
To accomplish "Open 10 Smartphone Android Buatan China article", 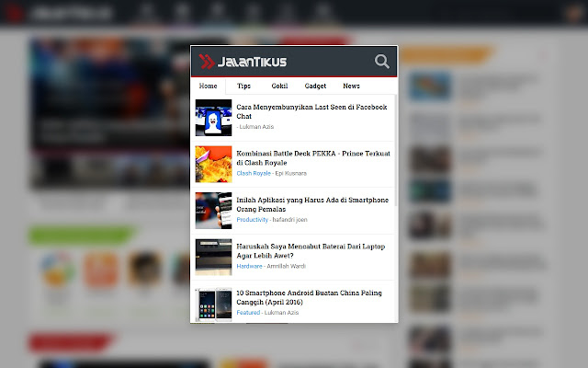I will click(x=309, y=297).
